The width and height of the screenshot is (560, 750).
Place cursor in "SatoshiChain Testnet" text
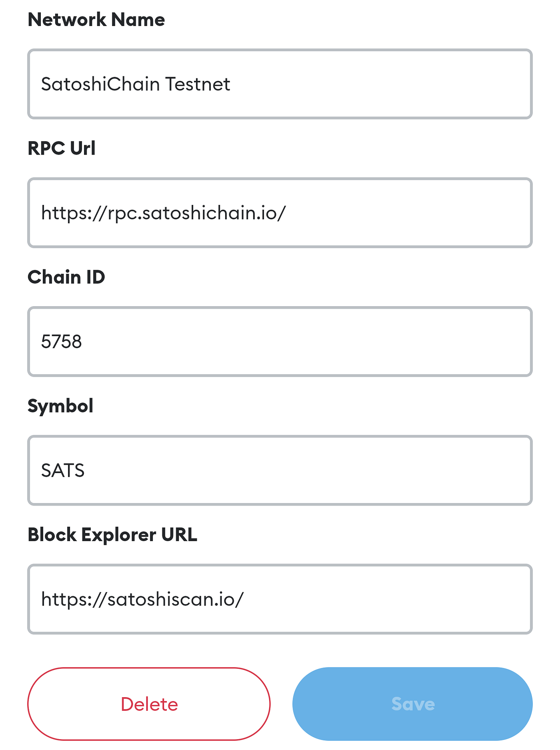136,84
